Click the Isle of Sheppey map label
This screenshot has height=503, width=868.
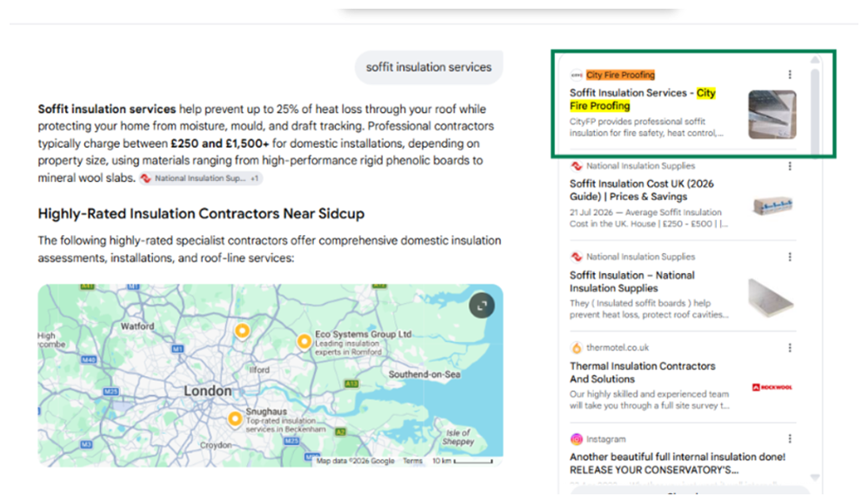click(x=457, y=437)
